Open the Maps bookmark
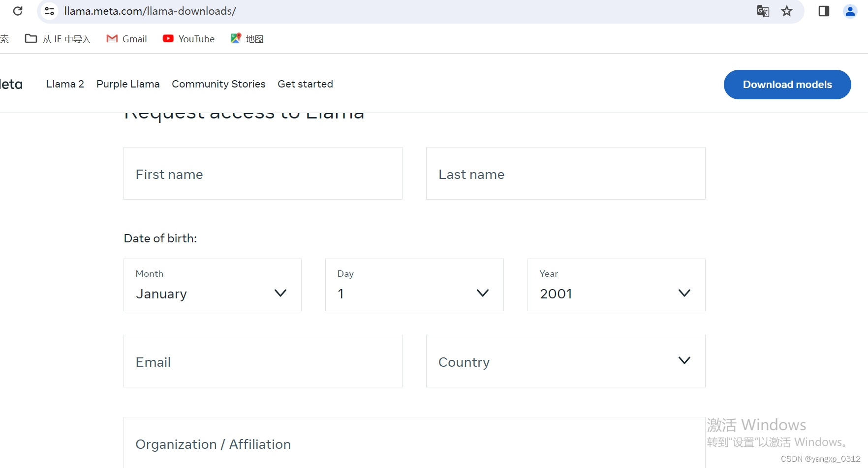Screen dimensions: 868x468 247,39
